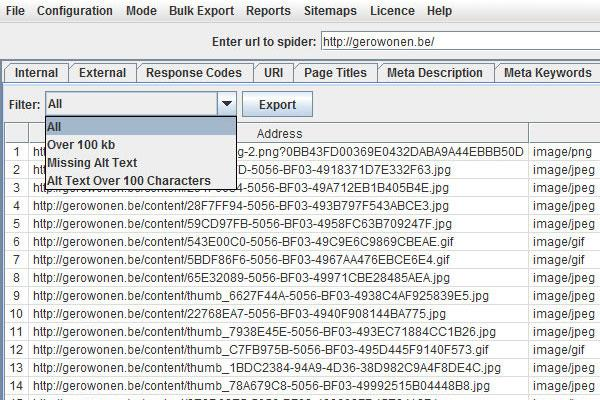Switch to the Response Codes tab

coord(194,73)
